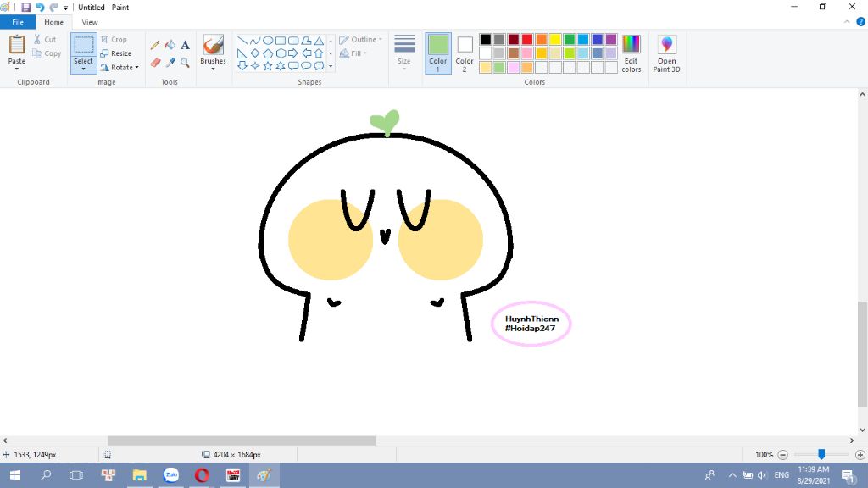This screenshot has width=868, height=488.
Task: Open Customize Quick Access Toolbar dropdown
Action: [65, 8]
